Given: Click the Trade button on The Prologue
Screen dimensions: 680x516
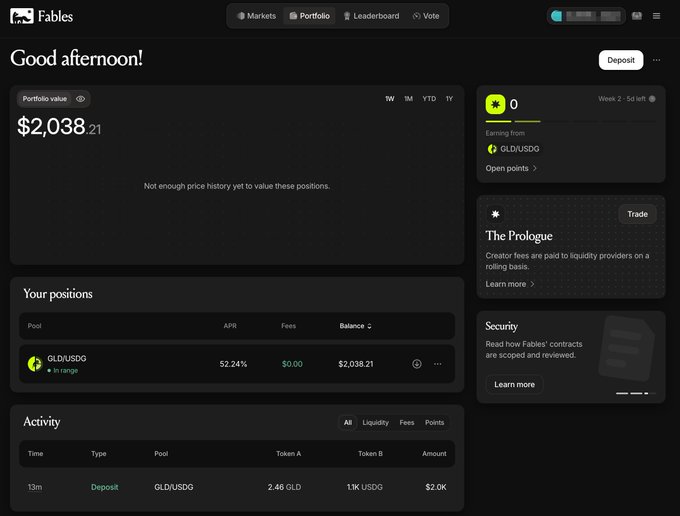Looking at the screenshot, I should coord(637,214).
